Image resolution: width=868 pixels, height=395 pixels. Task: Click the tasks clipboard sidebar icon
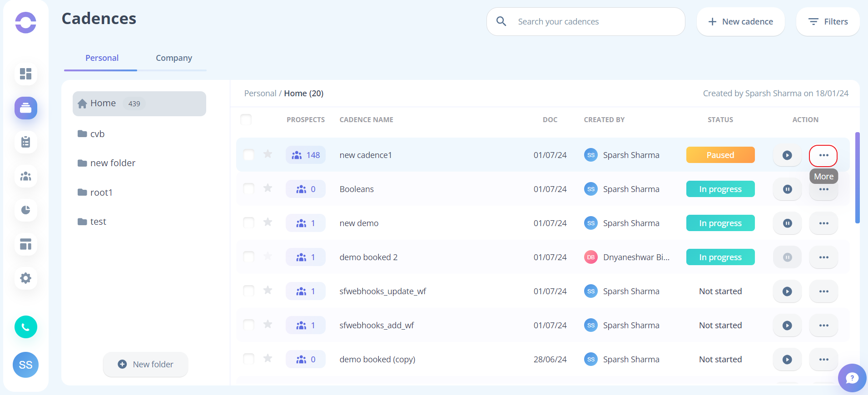click(x=26, y=142)
